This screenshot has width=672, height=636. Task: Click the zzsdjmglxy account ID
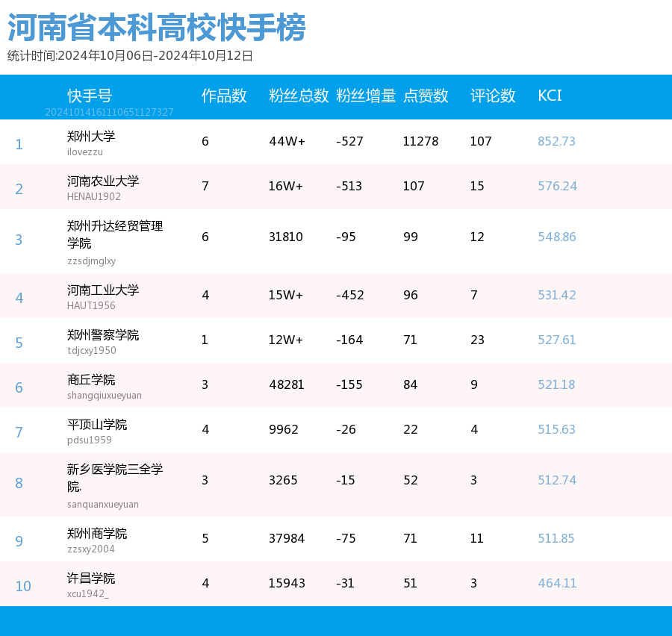91,261
